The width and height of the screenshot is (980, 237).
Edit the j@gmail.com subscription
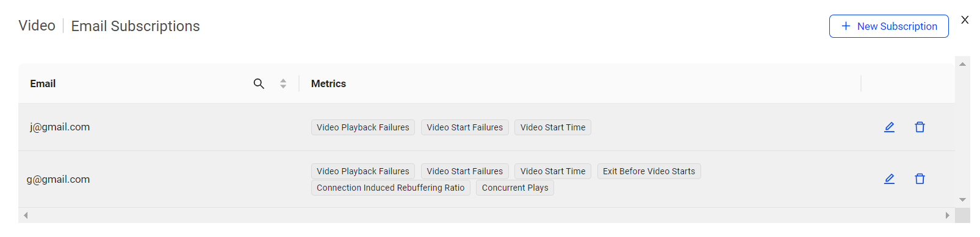[x=889, y=127]
